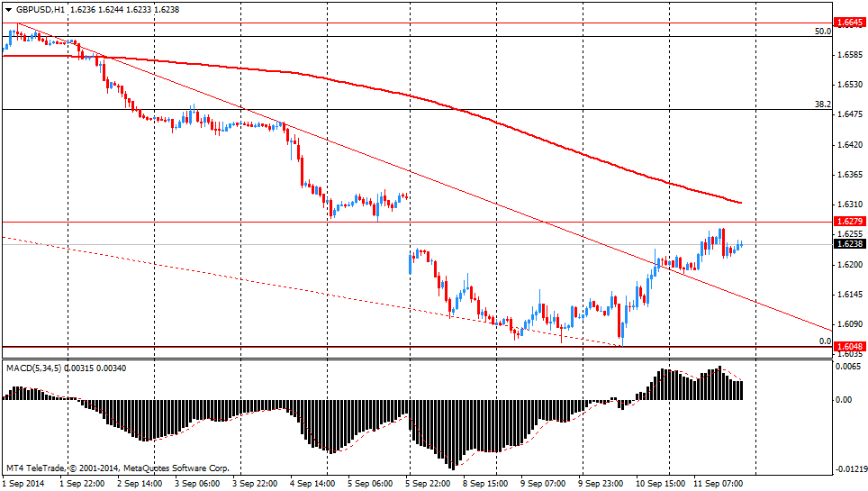Click the current price tag 1.6238
Viewport: 868px width, 491px height.
(850, 244)
